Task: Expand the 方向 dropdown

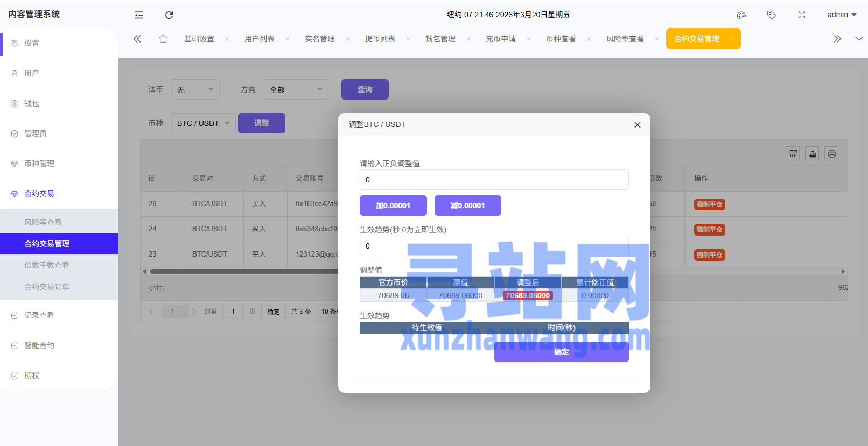Action: [296, 89]
